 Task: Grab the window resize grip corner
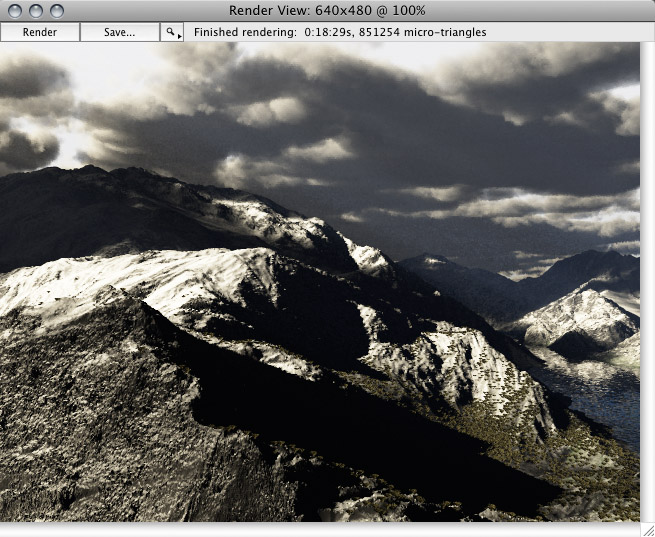click(x=647, y=529)
